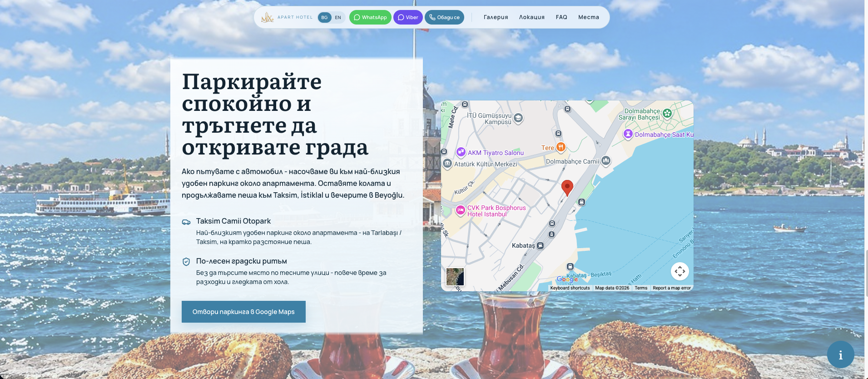Toggle map fullscreen view button

680,271
